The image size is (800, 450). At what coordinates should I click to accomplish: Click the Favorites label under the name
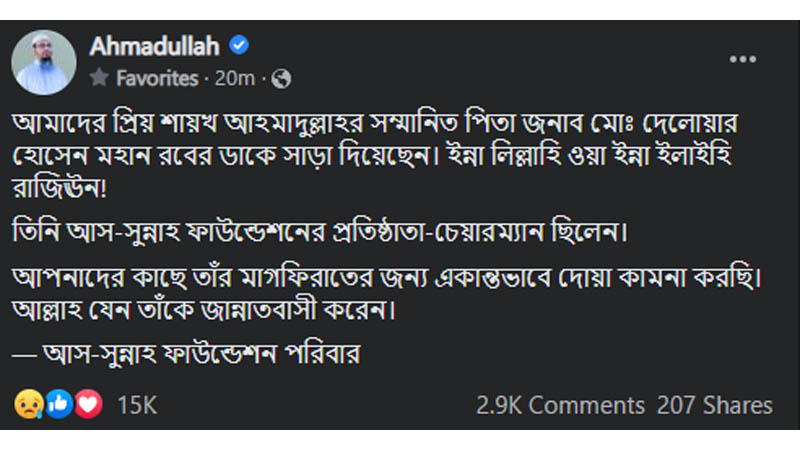(157, 77)
